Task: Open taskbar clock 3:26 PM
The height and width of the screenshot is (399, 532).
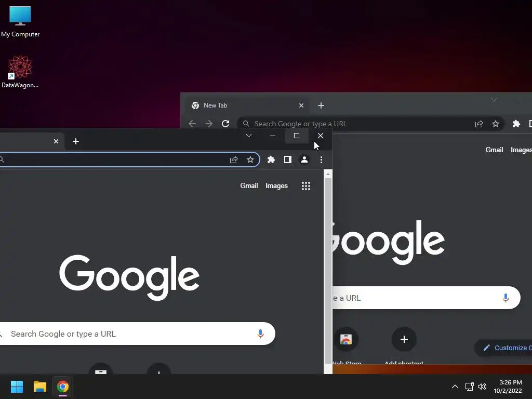Action: tap(508, 387)
